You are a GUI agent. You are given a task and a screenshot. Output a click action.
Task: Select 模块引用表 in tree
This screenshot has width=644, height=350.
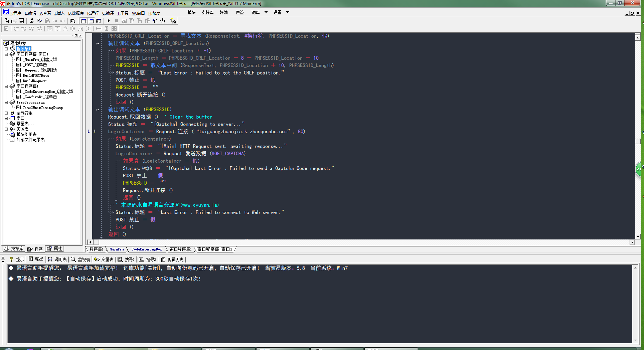[x=26, y=134]
